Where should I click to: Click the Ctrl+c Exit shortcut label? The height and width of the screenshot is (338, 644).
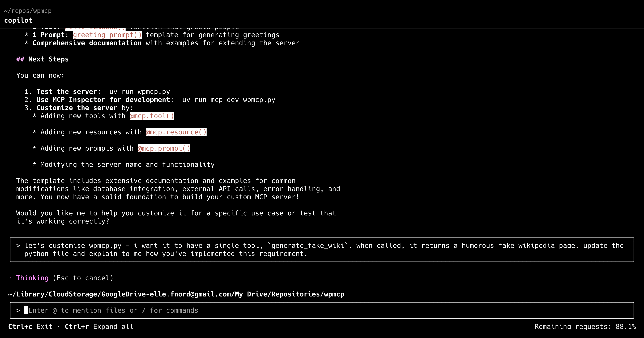30,327
